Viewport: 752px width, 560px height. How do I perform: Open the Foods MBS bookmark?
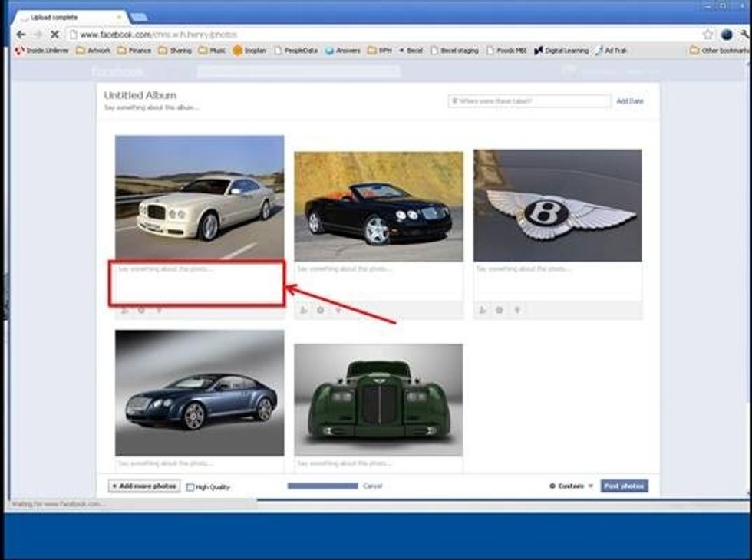point(506,51)
